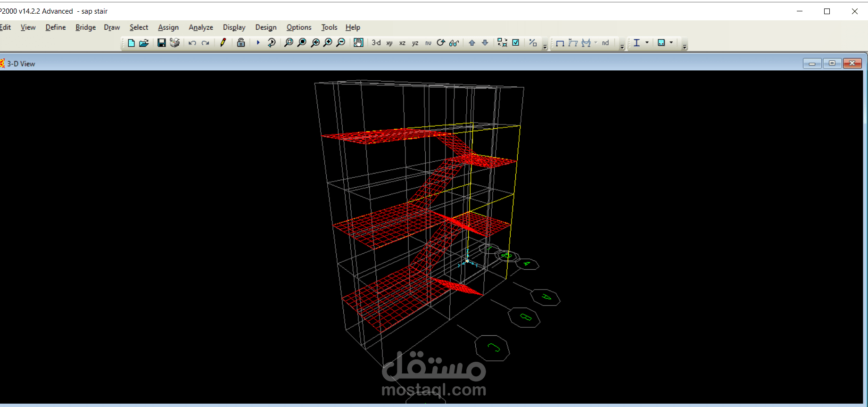Set default 3-d view
The width and height of the screenshot is (868, 407).
click(x=376, y=43)
